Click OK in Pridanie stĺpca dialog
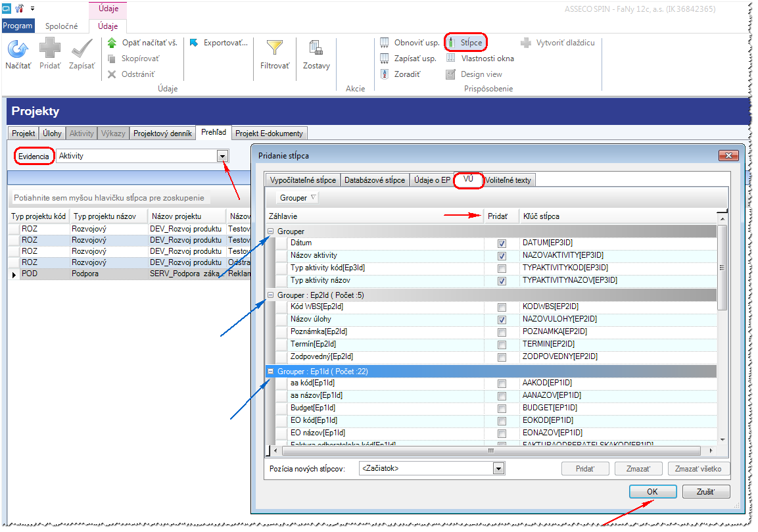The height and width of the screenshot is (532, 758). tap(653, 491)
